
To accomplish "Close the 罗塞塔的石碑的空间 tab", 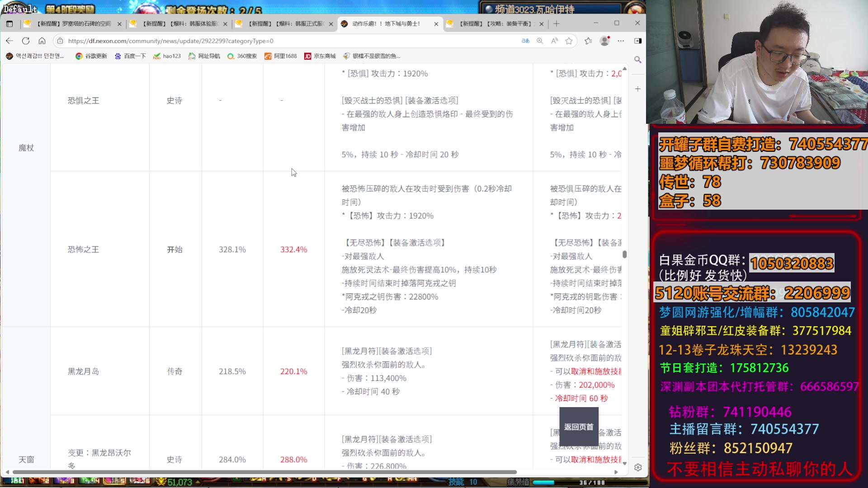I will tap(119, 24).
